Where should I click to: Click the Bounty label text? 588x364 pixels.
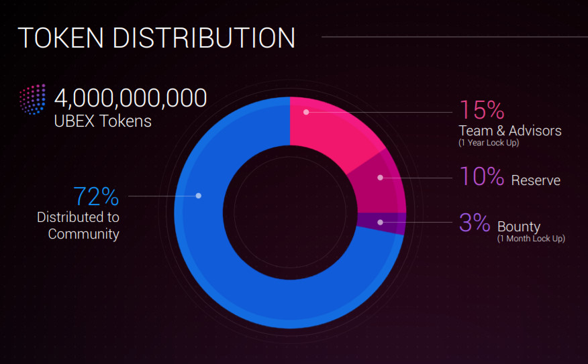tap(519, 227)
